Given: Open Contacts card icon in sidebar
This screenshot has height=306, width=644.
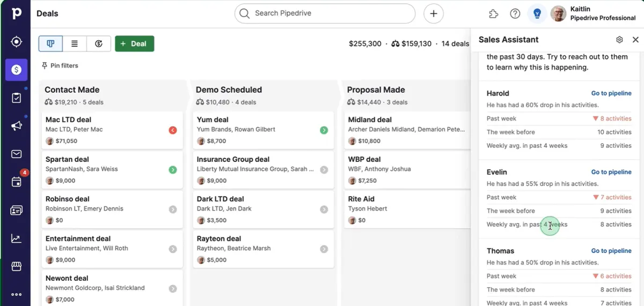Looking at the screenshot, I should click(x=16, y=211).
